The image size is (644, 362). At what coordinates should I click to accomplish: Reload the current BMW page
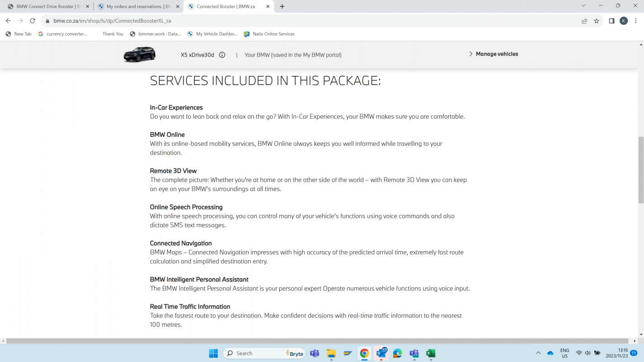33,21
